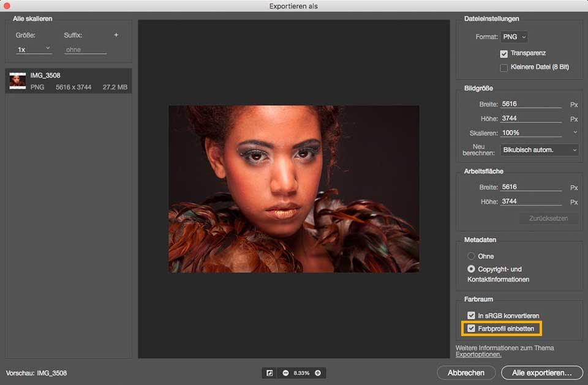The image size is (588, 385).
Task: Select the Ohne metadata radio button
Action: pyautogui.click(x=471, y=256)
